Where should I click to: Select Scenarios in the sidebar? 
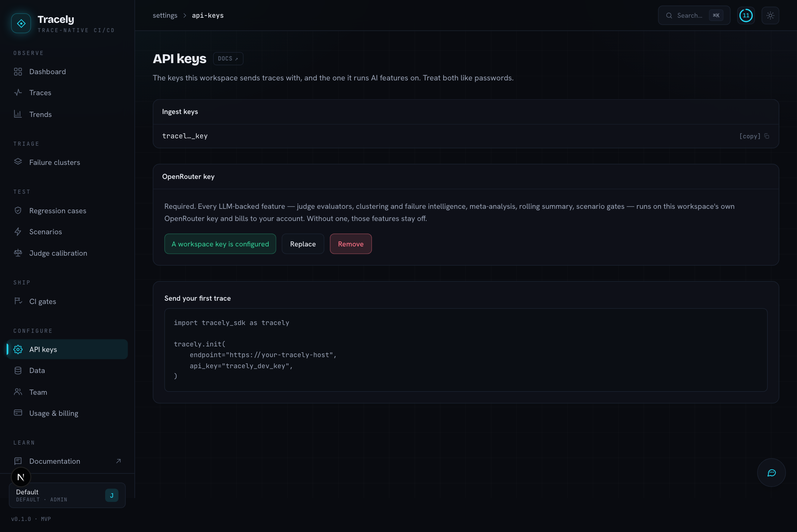67,232
